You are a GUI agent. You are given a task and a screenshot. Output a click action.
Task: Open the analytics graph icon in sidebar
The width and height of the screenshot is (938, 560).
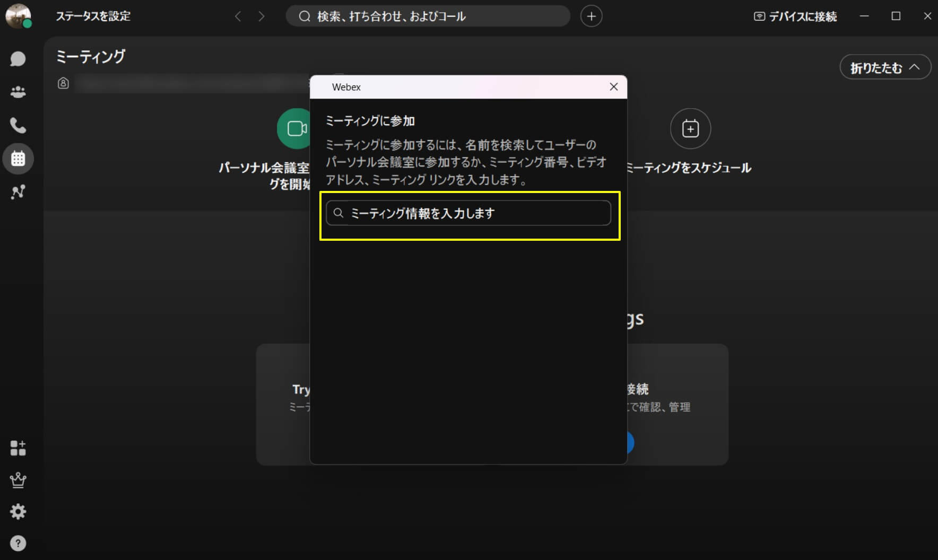click(18, 191)
